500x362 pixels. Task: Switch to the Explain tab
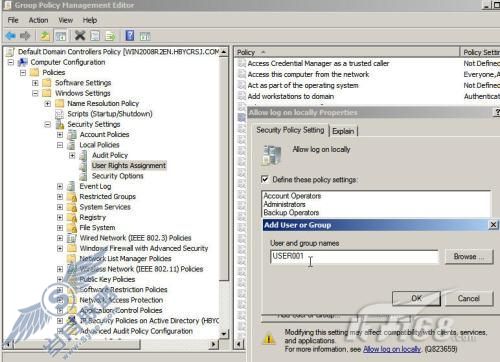pos(343,131)
